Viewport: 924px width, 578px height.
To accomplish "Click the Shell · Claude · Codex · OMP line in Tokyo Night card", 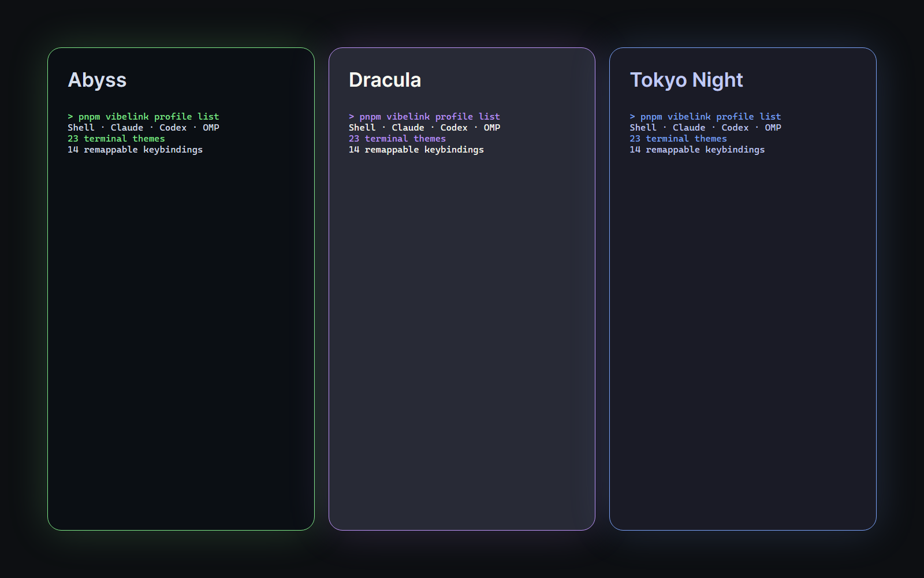I will coord(705,128).
